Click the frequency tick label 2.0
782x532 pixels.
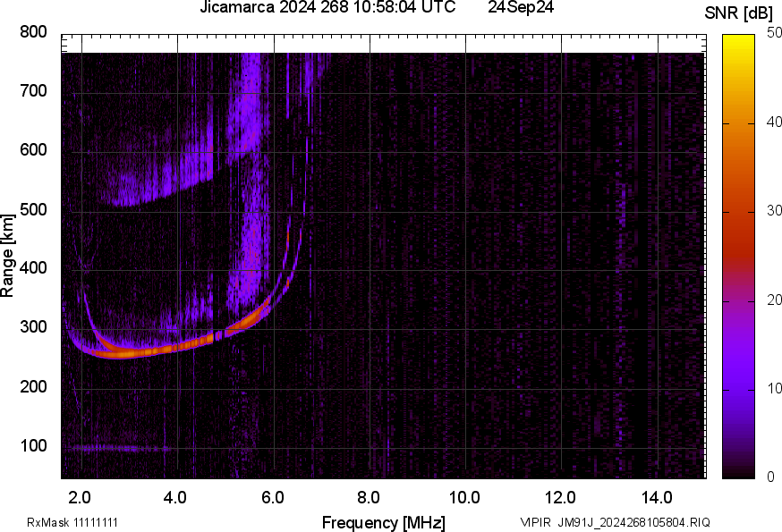80,498
